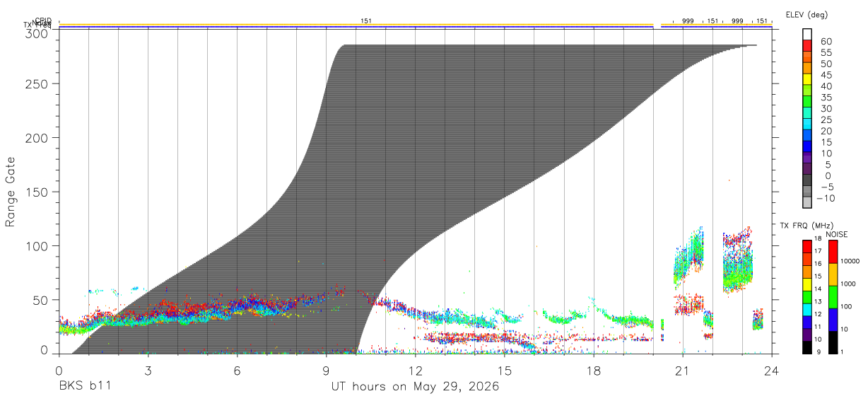Viewport: 868px width, 401px height.
Task: Pick the green 13–14 MHz TX FRQ swatch
Action: (x=807, y=297)
